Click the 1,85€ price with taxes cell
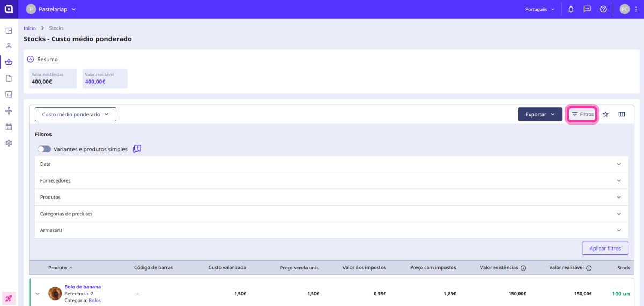The image size is (644, 306). click(450, 294)
